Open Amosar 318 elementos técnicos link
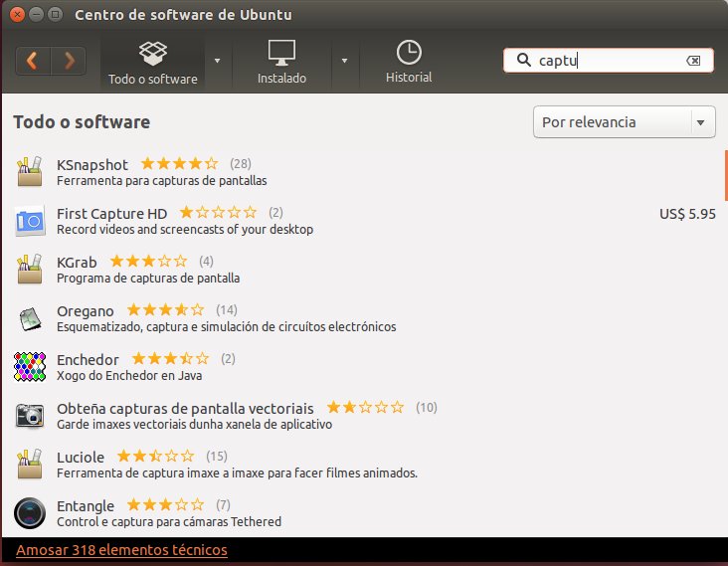This screenshot has height=566, width=728. (121, 550)
